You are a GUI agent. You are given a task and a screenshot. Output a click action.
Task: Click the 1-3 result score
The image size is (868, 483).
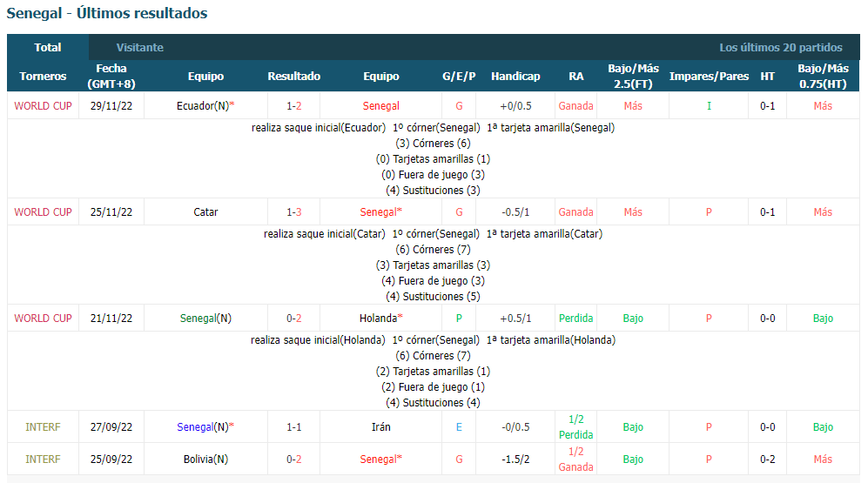click(294, 211)
